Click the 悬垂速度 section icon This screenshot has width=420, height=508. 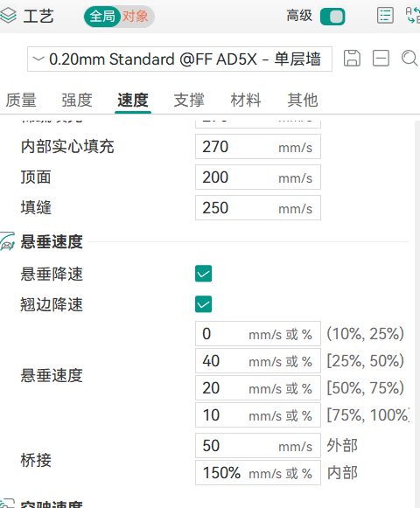click(8, 241)
